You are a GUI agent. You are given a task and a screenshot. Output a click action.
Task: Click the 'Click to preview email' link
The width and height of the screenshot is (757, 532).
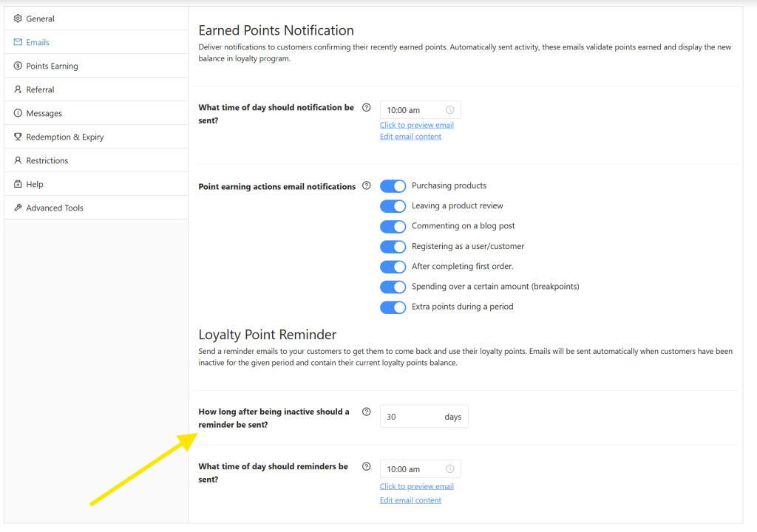click(416, 124)
